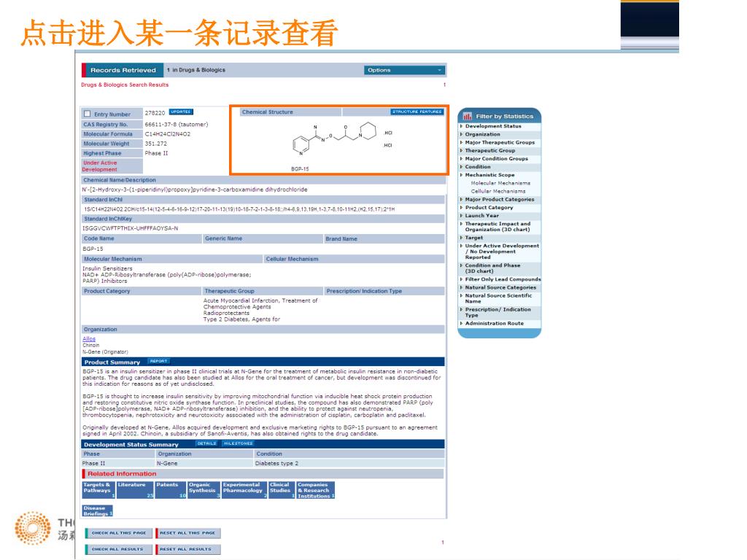The height and width of the screenshot is (560, 747).
Task: Open Therapeutic Impact and Organization 3D chart
Action: pyautogui.click(x=498, y=227)
